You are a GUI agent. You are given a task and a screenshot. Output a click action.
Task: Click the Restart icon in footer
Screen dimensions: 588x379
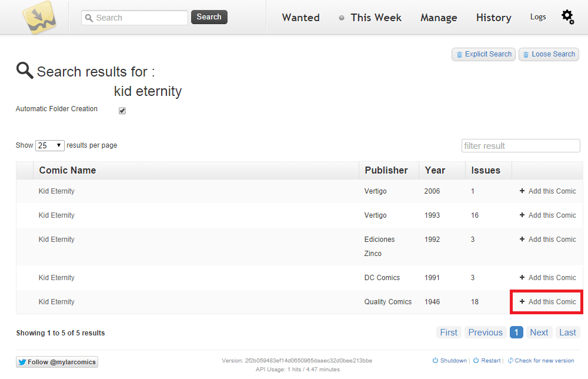tap(476, 361)
